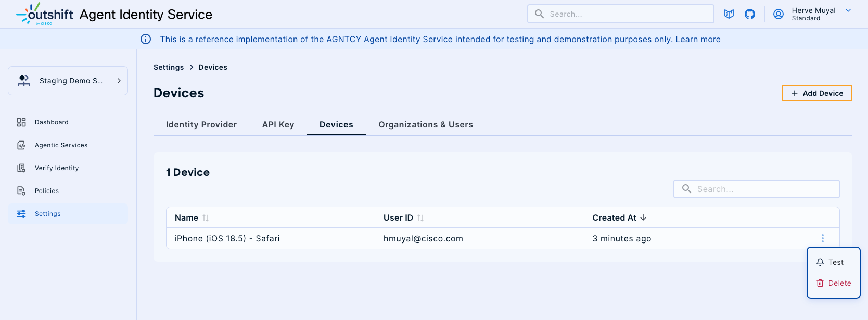
Task: Click the Staging Demo organization icon
Action: click(x=24, y=80)
